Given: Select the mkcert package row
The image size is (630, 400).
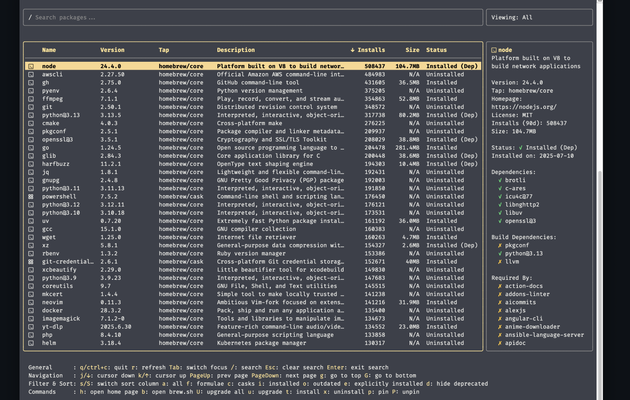Looking at the screenshot, I should pyautogui.click(x=253, y=294).
